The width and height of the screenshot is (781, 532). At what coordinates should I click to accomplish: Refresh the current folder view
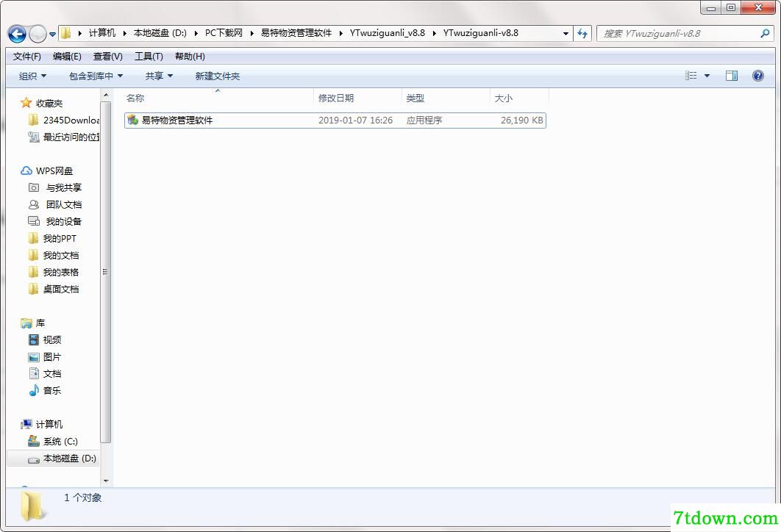[582, 33]
